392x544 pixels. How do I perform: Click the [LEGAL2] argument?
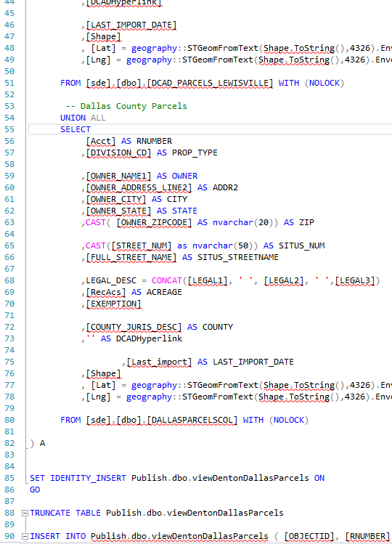pos(284,280)
